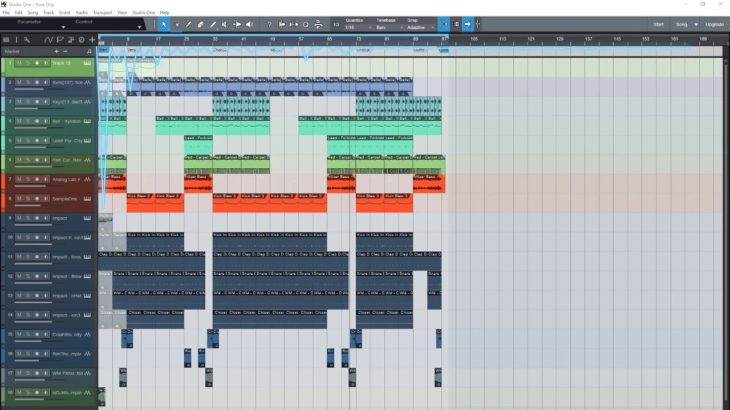The height and width of the screenshot is (410, 730).
Task: Add a track with the plus icon
Action: coord(92,40)
